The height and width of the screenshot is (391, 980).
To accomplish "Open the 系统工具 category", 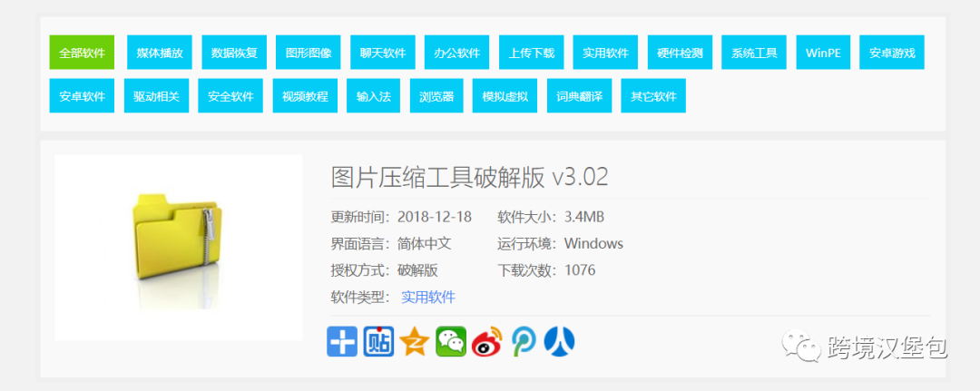I will [754, 53].
